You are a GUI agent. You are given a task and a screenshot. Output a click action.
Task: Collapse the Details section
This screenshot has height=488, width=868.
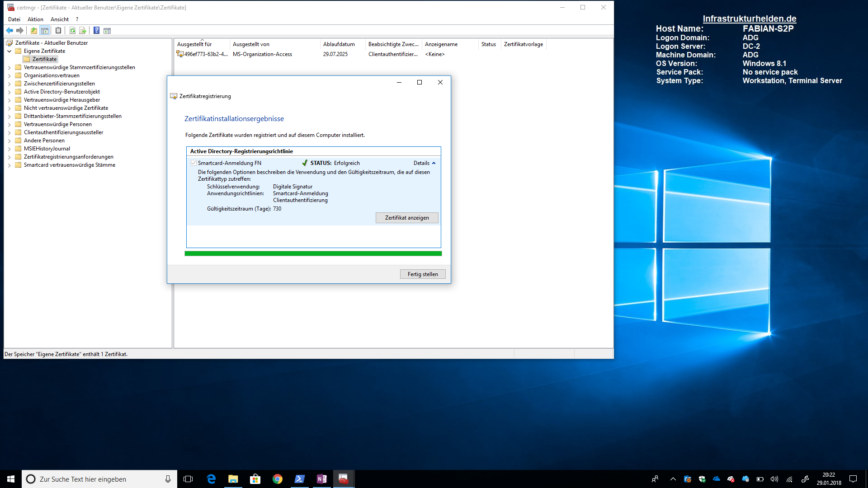pos(425,163)
